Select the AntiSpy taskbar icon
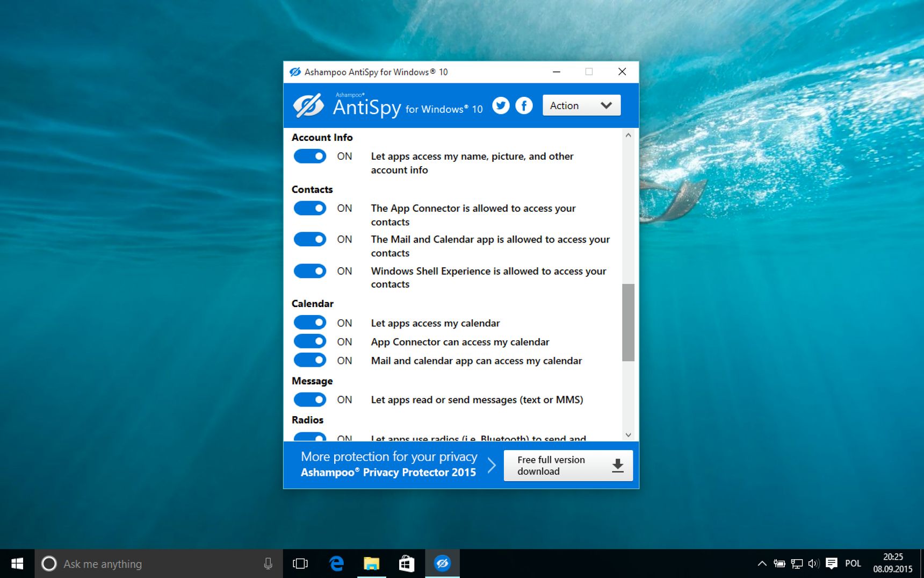924x578 pixels. 442,563
